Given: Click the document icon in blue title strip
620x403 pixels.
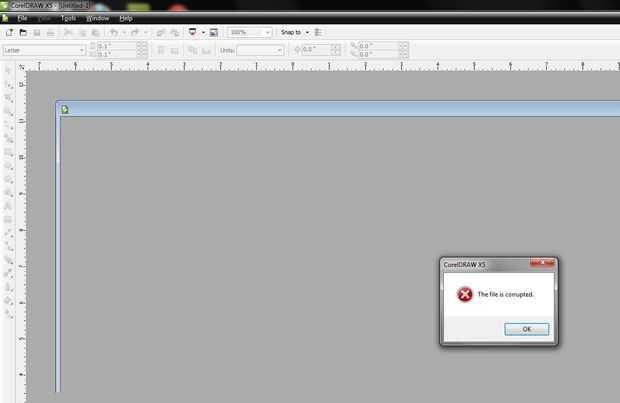Looking at the screenshot, I should [65, 110].
